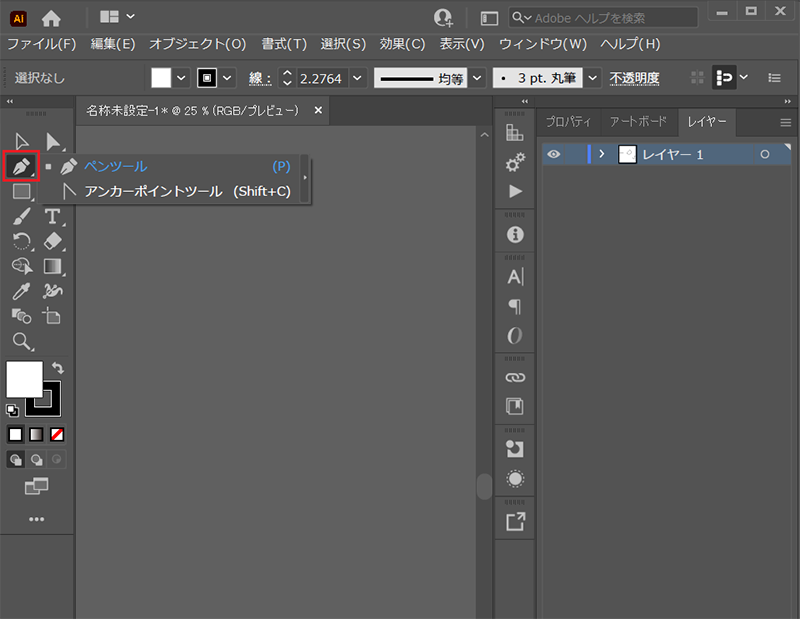Select the Rectangle tool
Screen dimensions: 800x619
(21, 191)
